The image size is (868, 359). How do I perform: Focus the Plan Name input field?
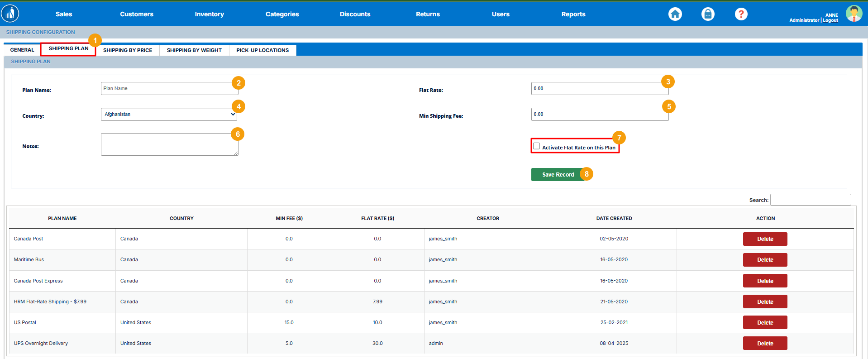[x=169, y=88]
